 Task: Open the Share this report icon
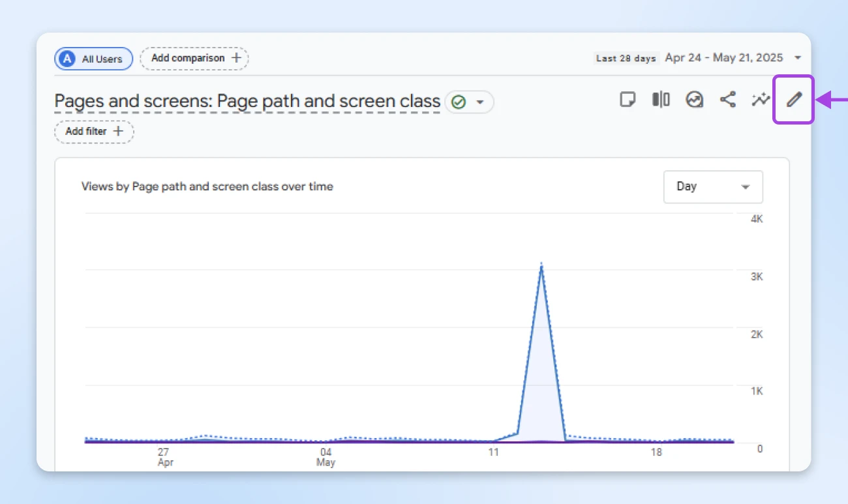click(x=727, y=100)
